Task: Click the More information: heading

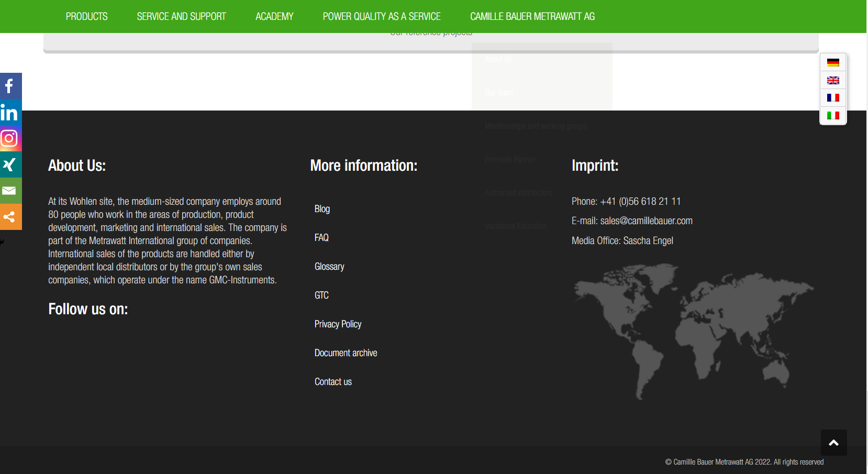Action: click(x=364, y=166)
